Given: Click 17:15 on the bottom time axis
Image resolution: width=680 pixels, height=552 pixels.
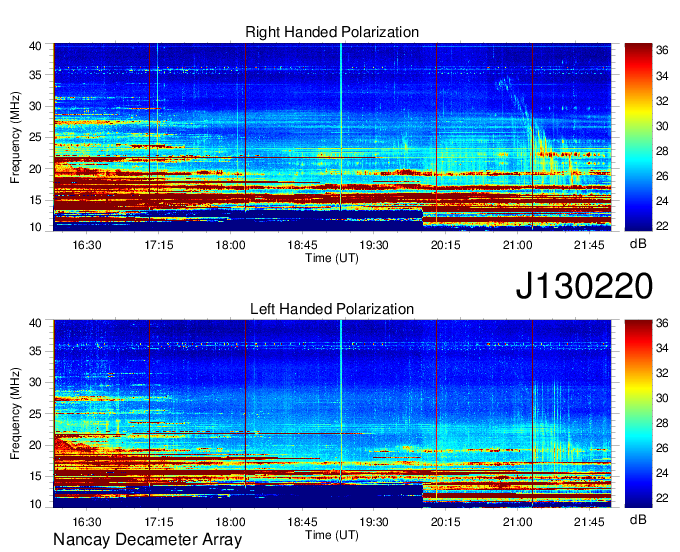Looking at the screenshot, I should click(x=159, y=522).
